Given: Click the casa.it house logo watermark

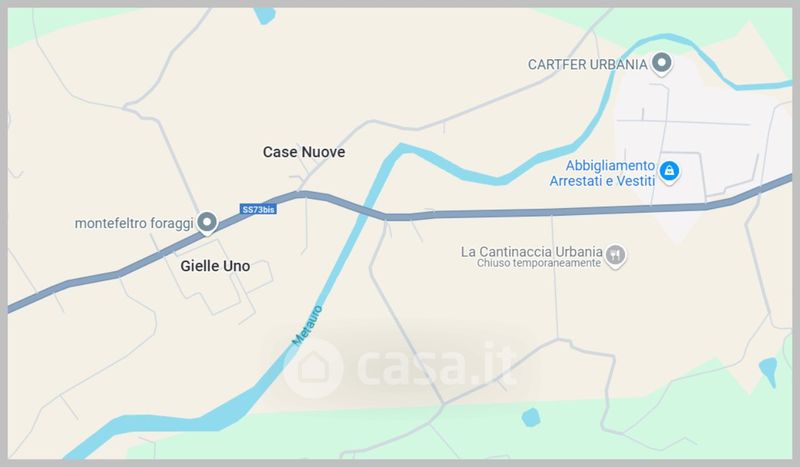Looking at the screenshot, I should coord(313,368).
